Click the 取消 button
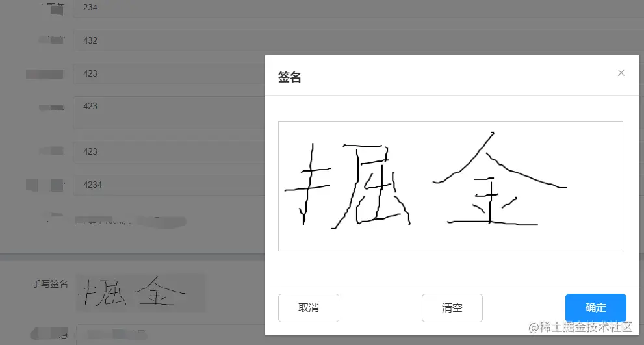 pyautogui.click(x=309, y=307)
